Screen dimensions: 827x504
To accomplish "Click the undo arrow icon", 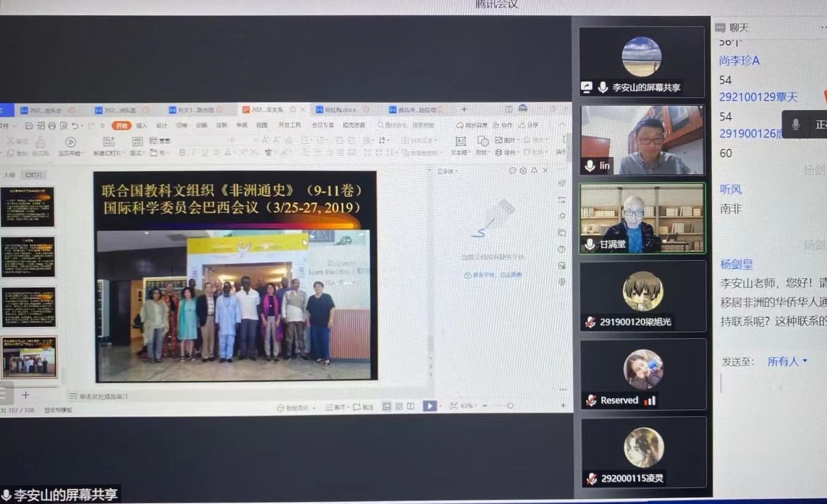I will click(74, 126).
